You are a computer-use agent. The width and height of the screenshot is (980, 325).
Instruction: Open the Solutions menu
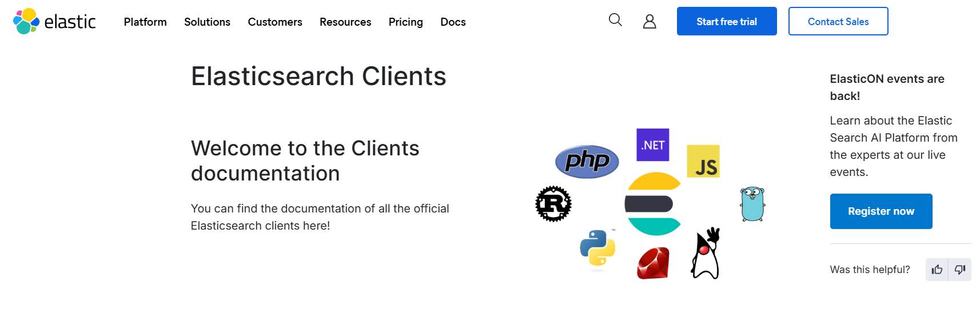pyautogui.click(x=207, y=22)
